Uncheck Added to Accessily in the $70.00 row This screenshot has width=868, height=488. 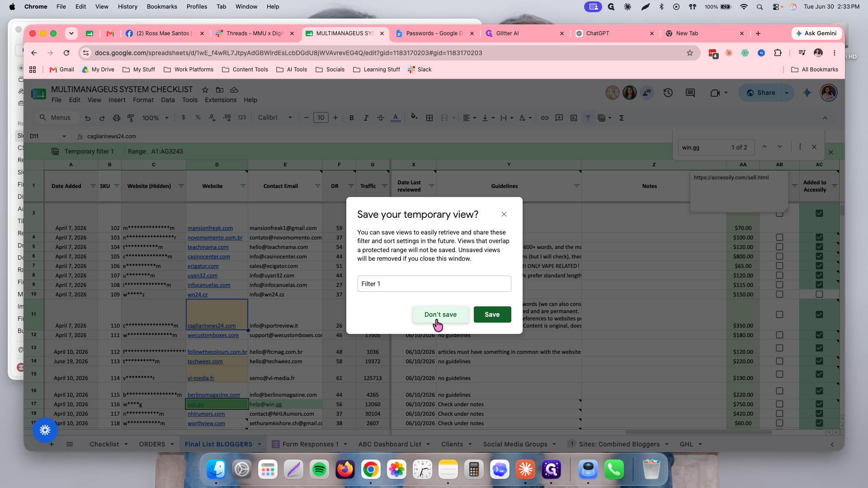point(819,213)
